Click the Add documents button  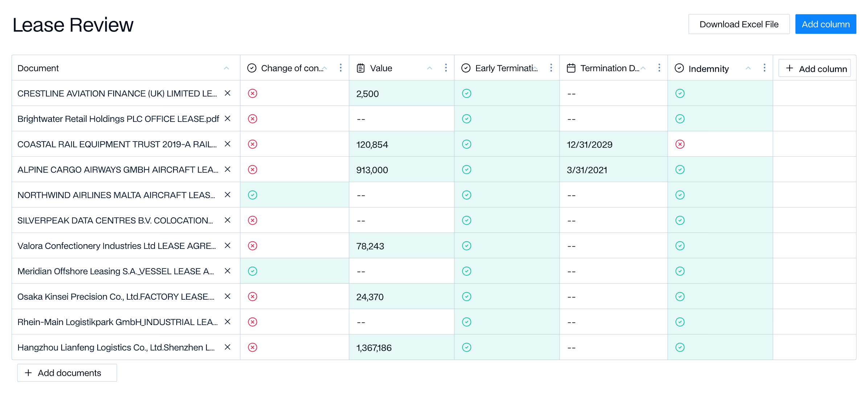point(67,373)
